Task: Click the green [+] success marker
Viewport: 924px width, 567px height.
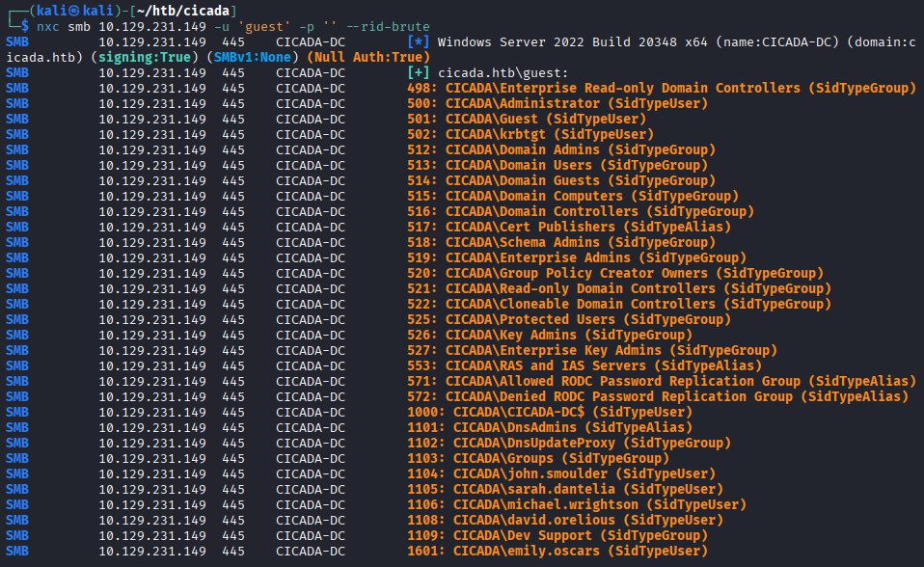Action: coord(418,73)
